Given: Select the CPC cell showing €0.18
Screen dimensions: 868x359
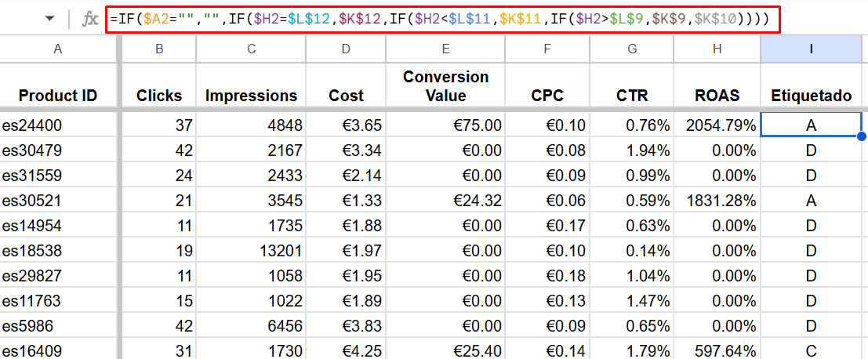Looking at the screenshot, I should [547, 275].
